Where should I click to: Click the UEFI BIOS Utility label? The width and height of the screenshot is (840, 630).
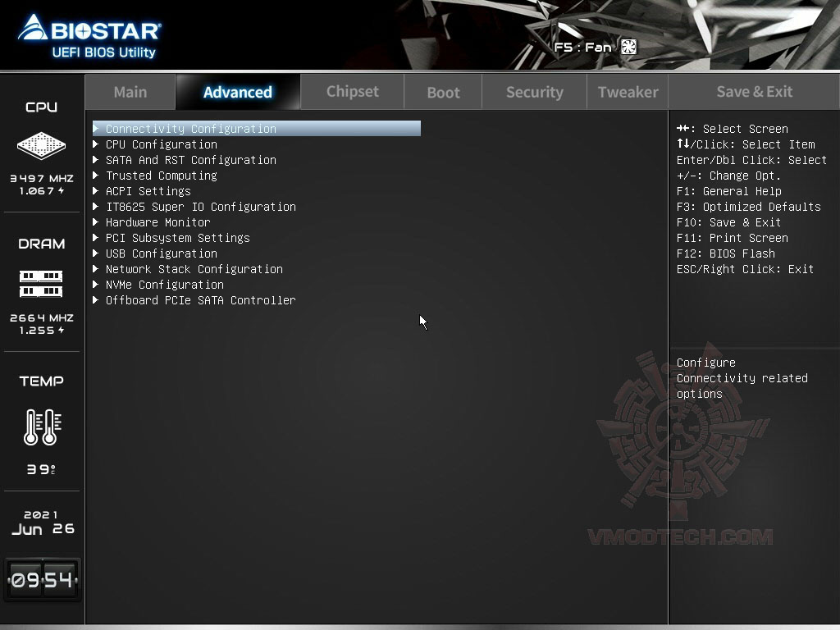pos(103,52)
